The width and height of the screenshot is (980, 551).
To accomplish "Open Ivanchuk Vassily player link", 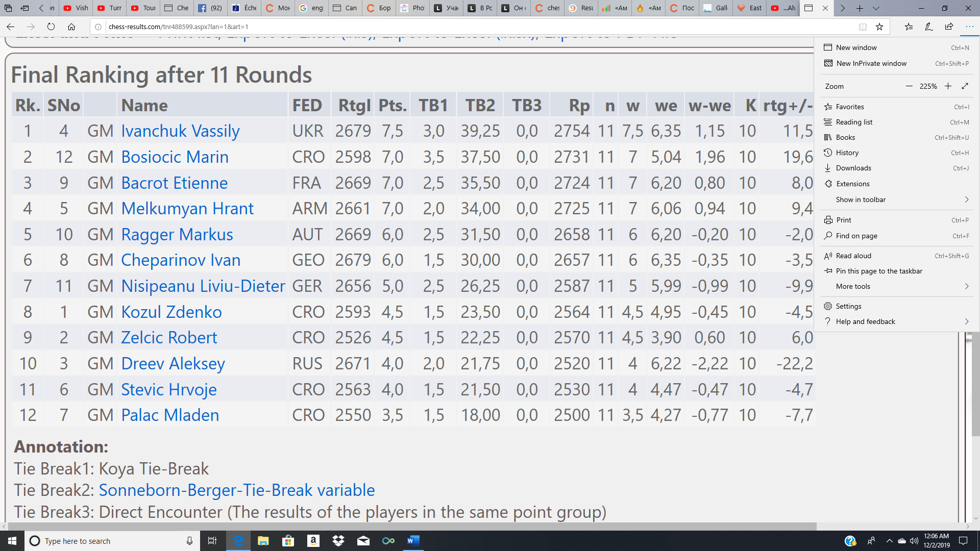I will tap(180, 131).
